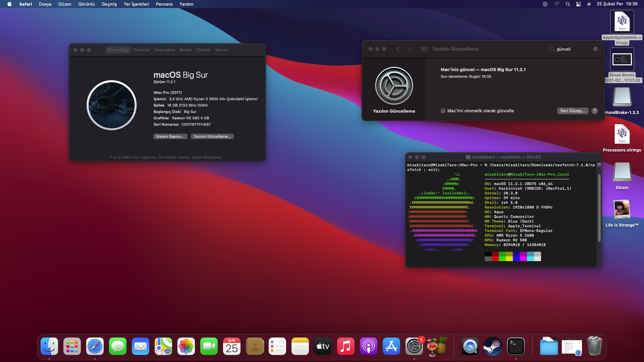This screenshot has width=644, height=362.
Task: Click the Sistem Raporu button
Action: (170, 136)
